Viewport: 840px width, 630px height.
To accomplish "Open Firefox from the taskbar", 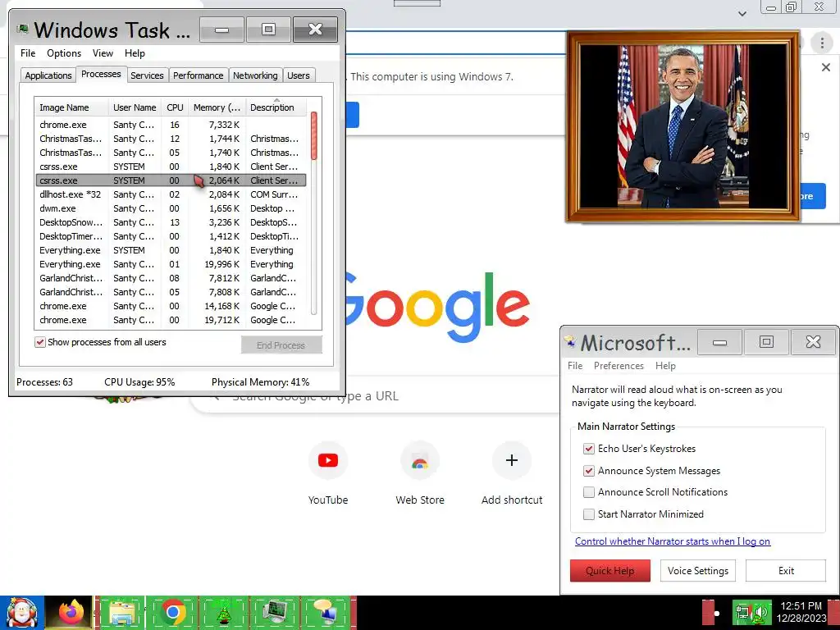I will point(71,613).
